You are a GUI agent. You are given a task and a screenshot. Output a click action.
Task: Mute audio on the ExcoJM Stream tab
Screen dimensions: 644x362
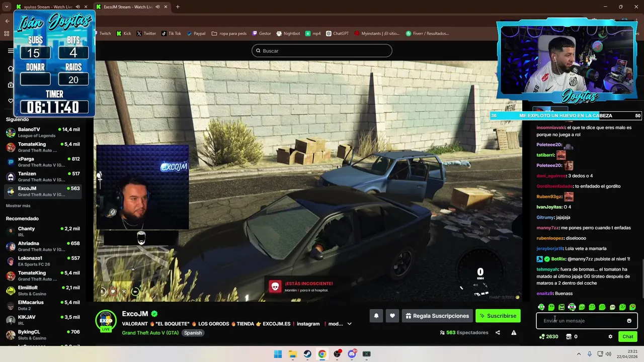(157, 7)
